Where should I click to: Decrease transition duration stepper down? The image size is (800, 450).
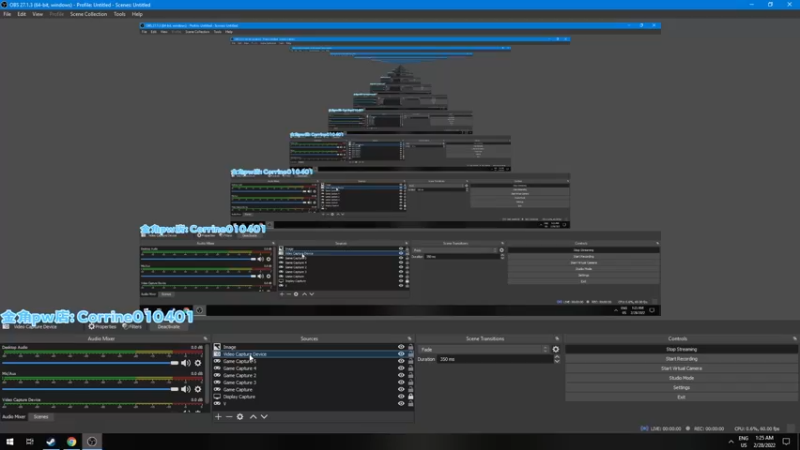point(557,361)
